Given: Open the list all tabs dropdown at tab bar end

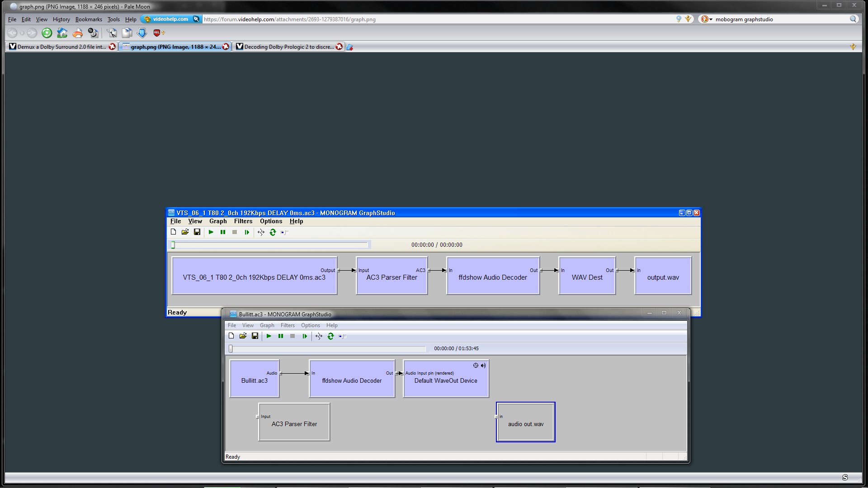Looking at the screenshot, I should [853, 47].
